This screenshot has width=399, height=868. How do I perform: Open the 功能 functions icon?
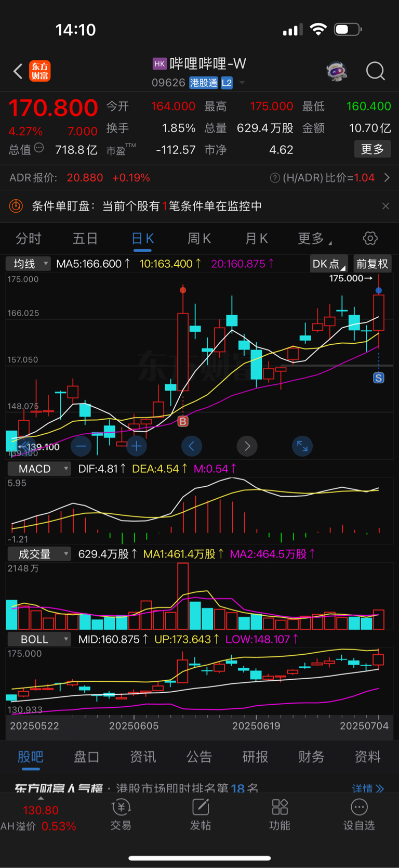[280, 815]
